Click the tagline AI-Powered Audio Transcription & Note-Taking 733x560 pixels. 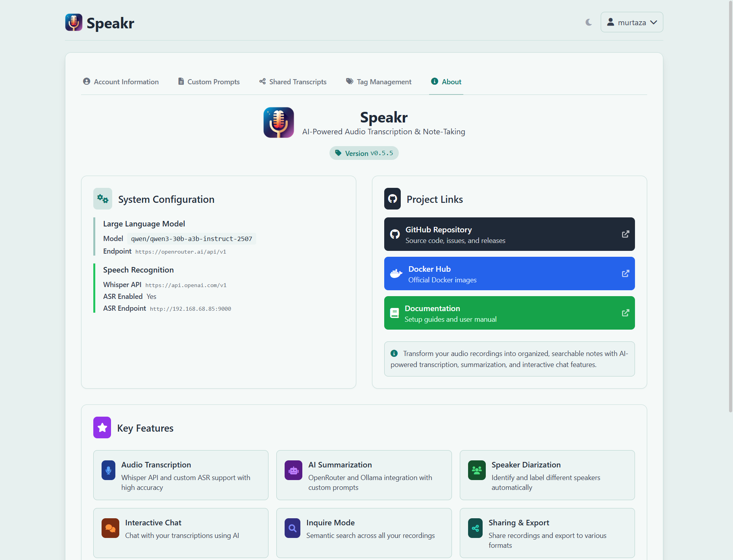point(384,132)
